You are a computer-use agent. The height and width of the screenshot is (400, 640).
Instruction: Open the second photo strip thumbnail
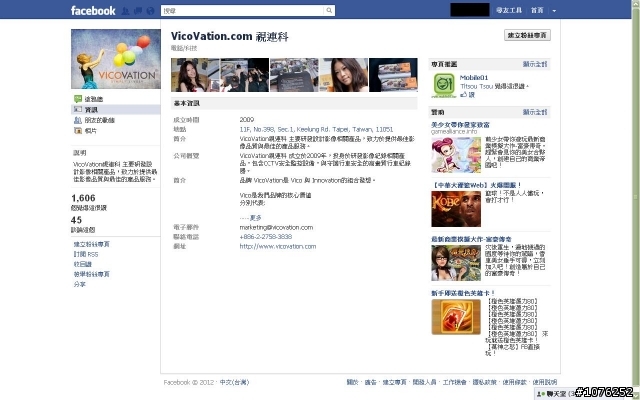click(x=244, y=75)
